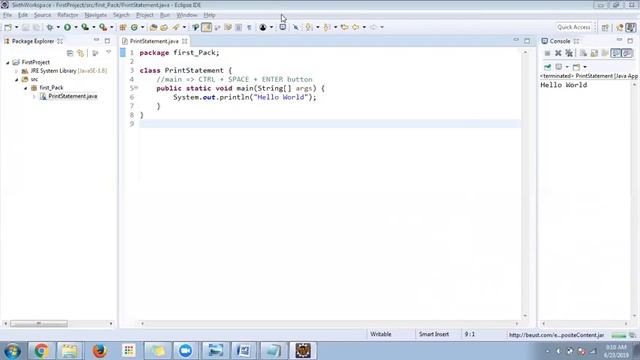Click the Save All toolbar icon

pos(36,27)
